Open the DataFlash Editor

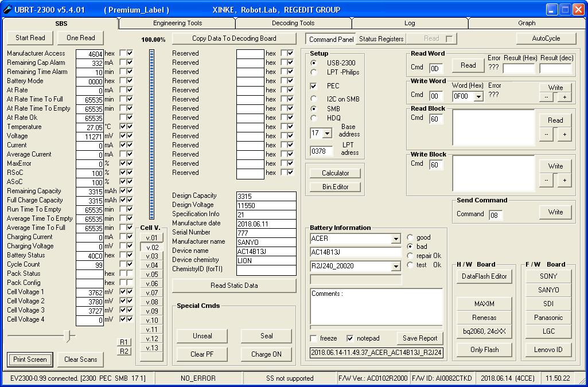click(x=484, y=276)
